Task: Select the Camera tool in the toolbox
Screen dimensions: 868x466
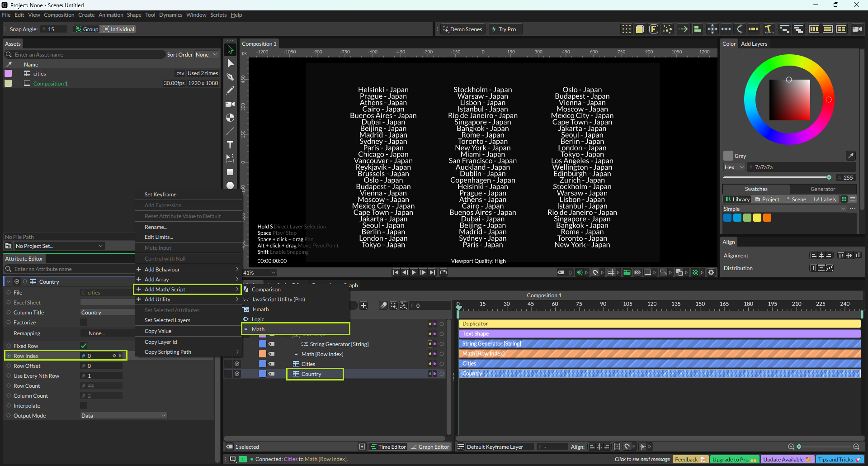Action: (x=230, y=104)
